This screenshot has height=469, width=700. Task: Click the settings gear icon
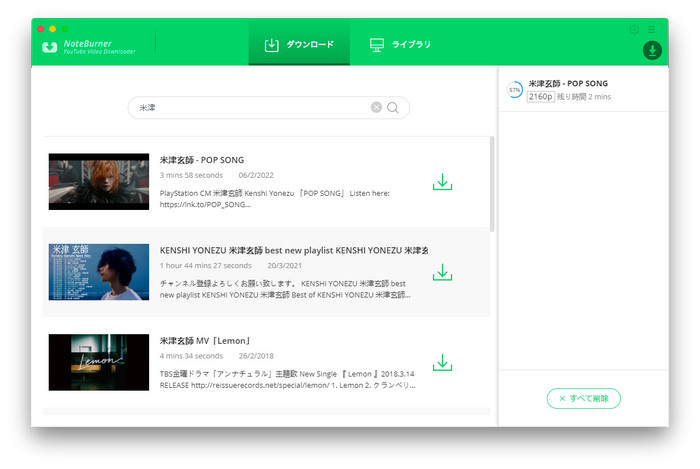click(634, 29)
